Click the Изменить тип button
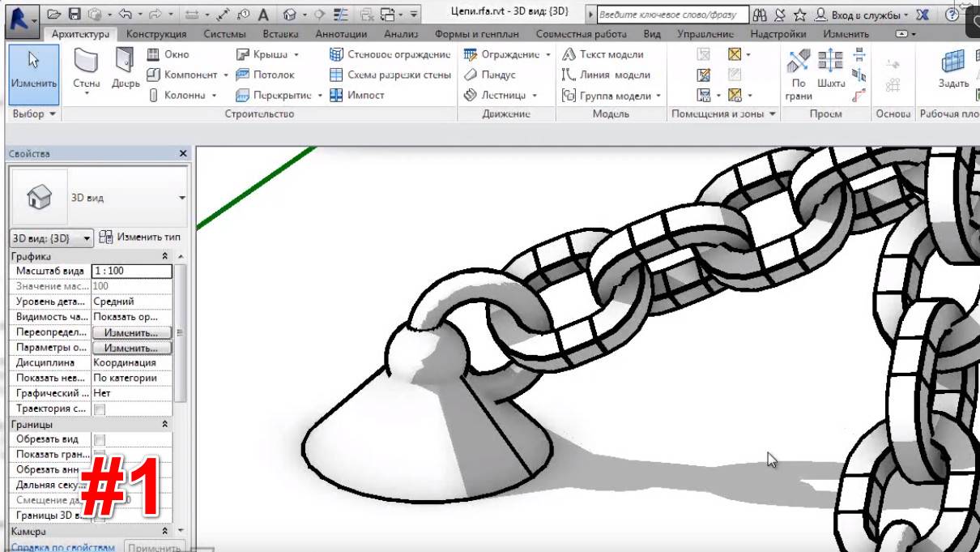 pos(140,237)
